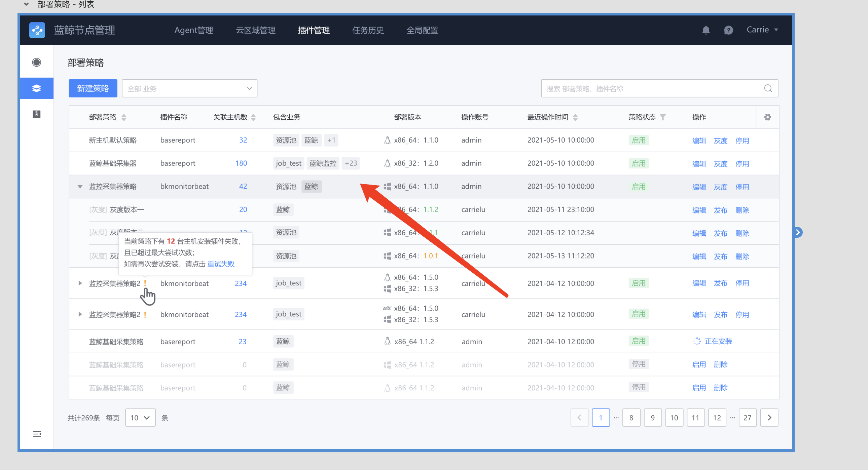Screen dimensions: 868x470
Task: Toggle the sidebar collapse menu icon
Action: 37,434
